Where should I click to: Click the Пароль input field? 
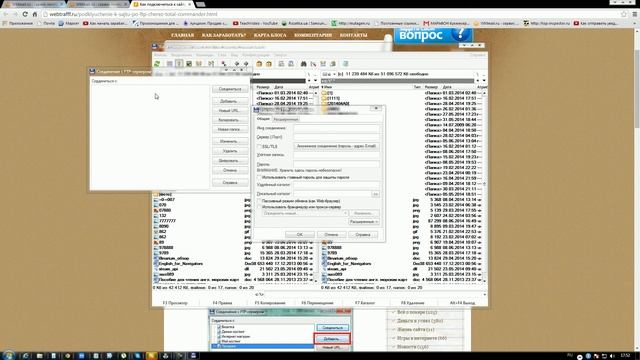pyautogui.click(x=336, y=164)
